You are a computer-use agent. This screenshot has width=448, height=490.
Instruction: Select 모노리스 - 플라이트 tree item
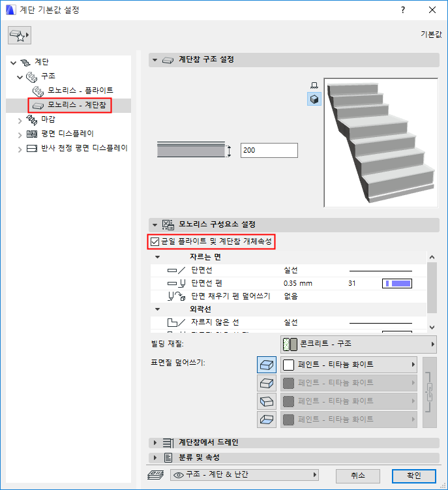click(x=80, y=90)
